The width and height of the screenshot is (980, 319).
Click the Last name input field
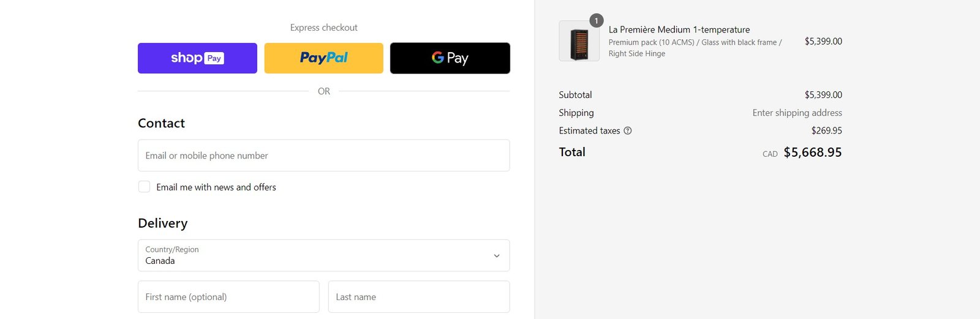[x=419, y=297]
